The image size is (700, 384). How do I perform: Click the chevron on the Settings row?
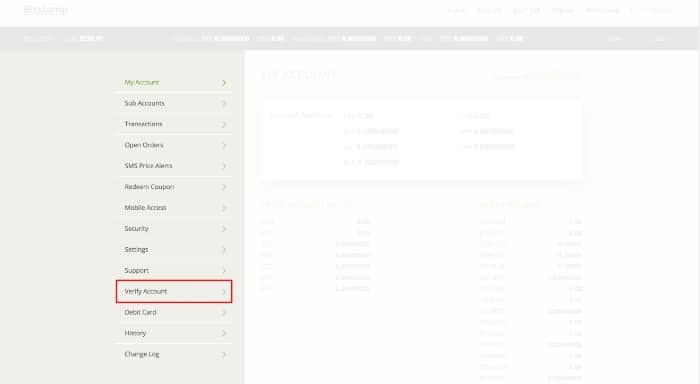[224, 250]
